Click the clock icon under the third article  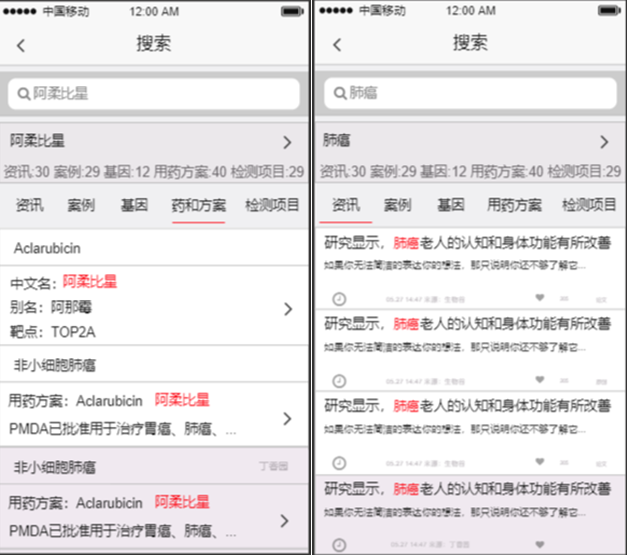pos(339,463)
